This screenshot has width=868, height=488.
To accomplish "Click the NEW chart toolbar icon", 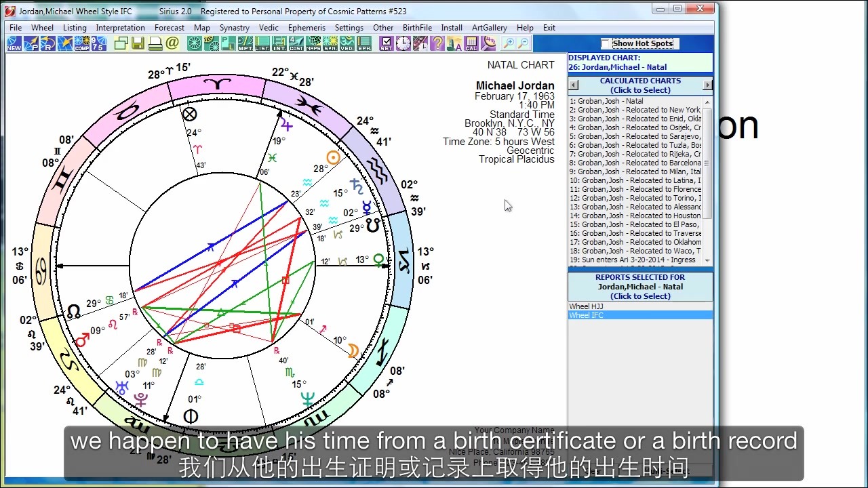I will (x=14, y=43).
